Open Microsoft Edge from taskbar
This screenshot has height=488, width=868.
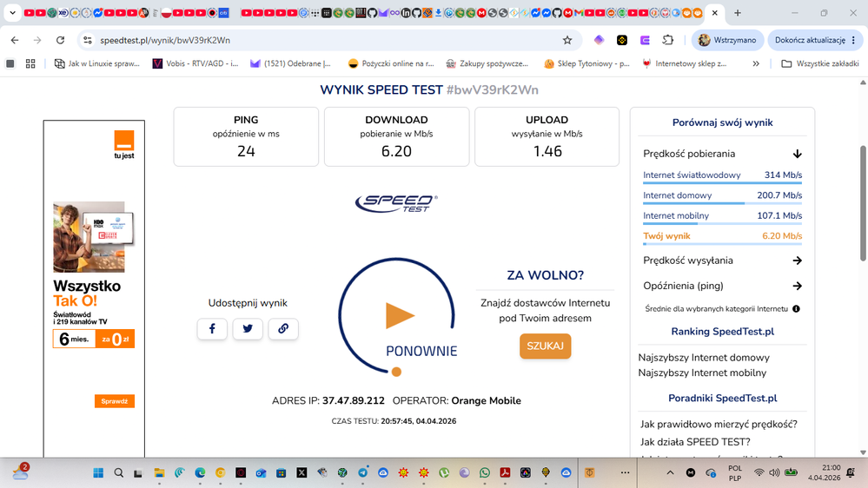click(200, 472)
